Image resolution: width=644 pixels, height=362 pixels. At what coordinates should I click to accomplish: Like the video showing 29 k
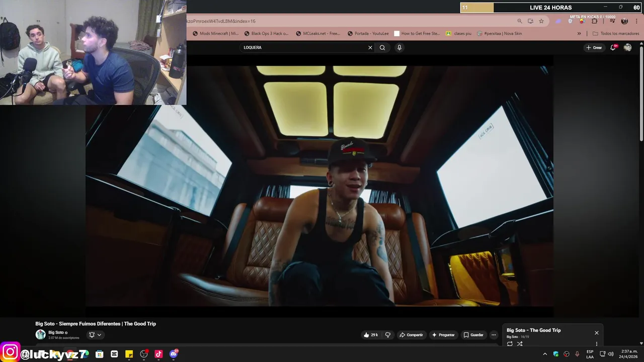[x=371, y=335]
